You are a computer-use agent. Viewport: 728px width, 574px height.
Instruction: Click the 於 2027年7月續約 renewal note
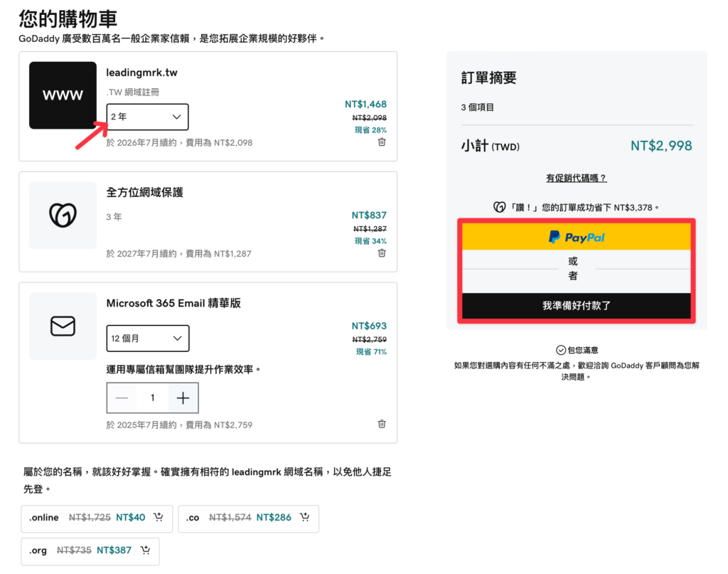(178, 253)
